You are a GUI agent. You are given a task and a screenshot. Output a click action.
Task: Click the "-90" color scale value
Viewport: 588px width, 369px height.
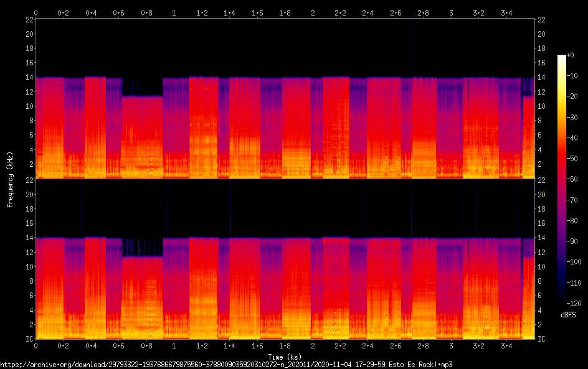tap(572, 241)
